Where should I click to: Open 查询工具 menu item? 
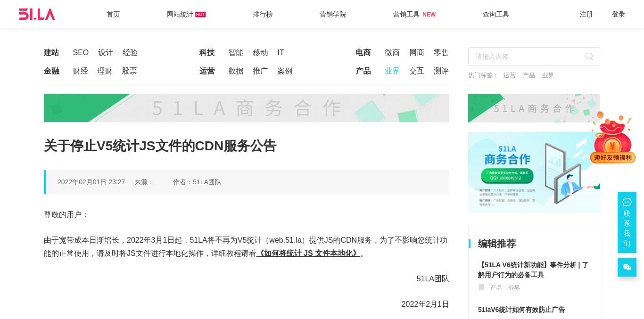pyautogui.click(x=496, y=15)
